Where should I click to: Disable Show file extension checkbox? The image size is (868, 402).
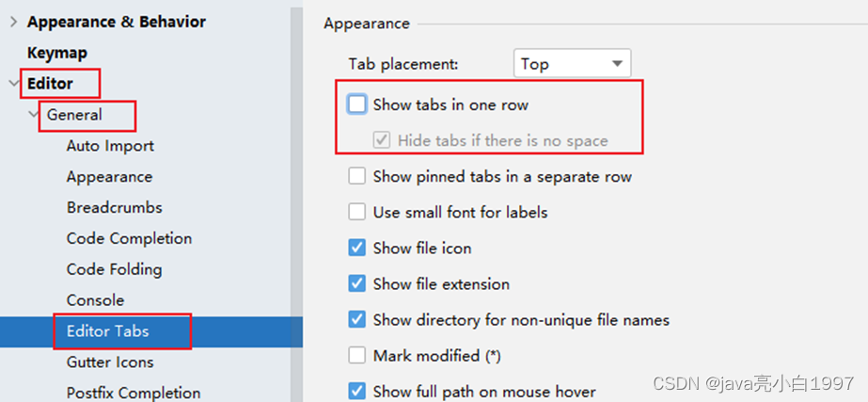357,283
